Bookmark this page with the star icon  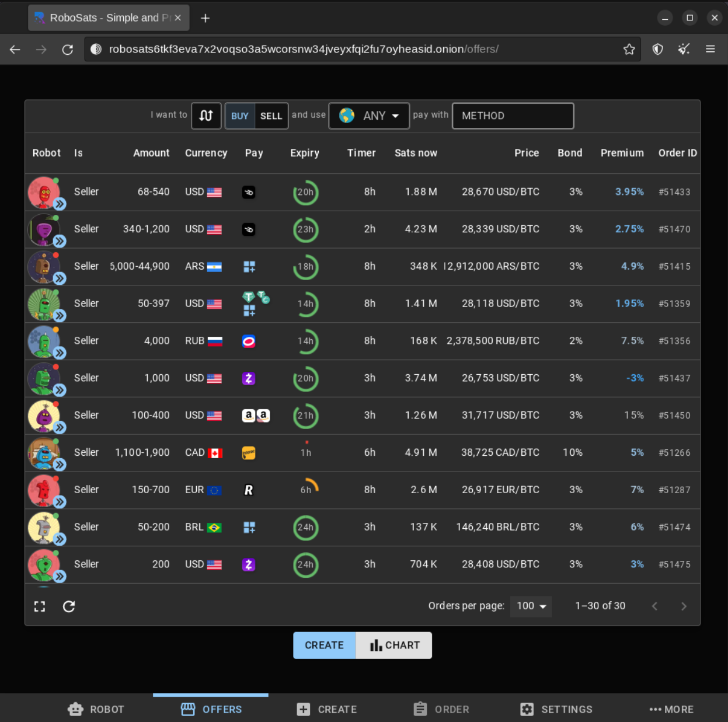pos(629,50)
